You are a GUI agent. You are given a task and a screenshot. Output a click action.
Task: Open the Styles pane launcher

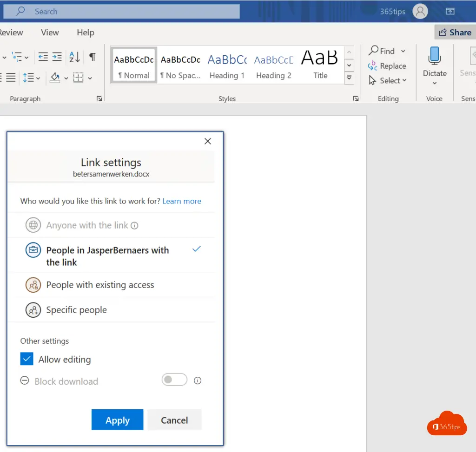[356, 98]
